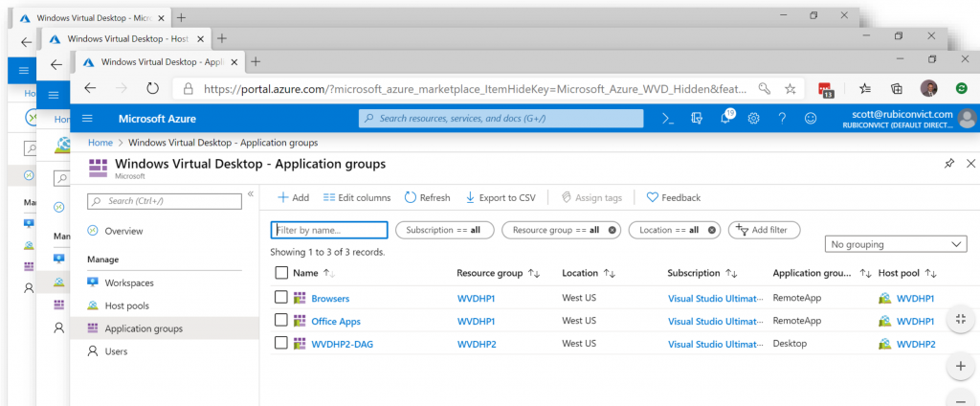This screenshot has height=406, width=980.
Task: Open the Azure portal hamburger menu
Action: point(87,118)
